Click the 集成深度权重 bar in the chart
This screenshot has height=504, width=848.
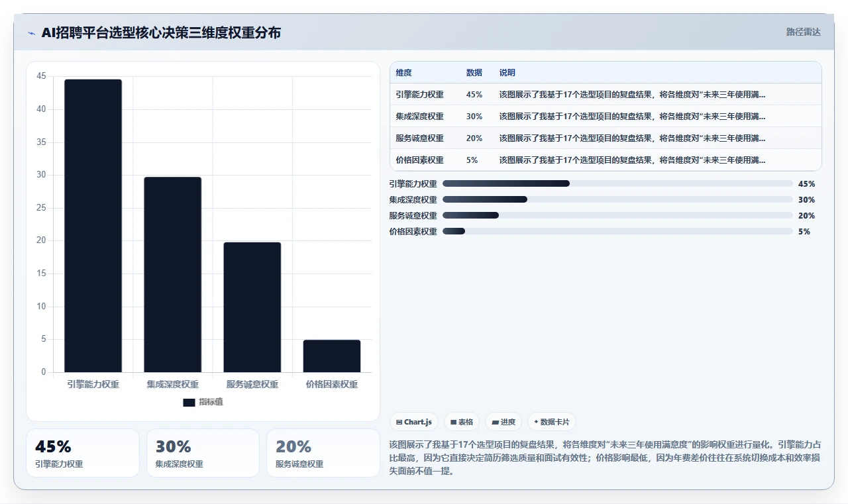pos(173,274)
